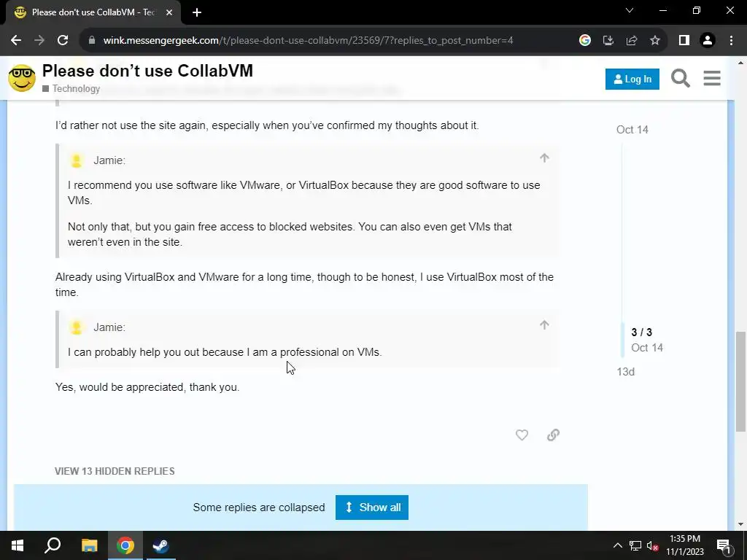The width and height of the screenshot is (747, 560).
Task: Reload the page with the refresh icon
Action: [x=63, y=41]
